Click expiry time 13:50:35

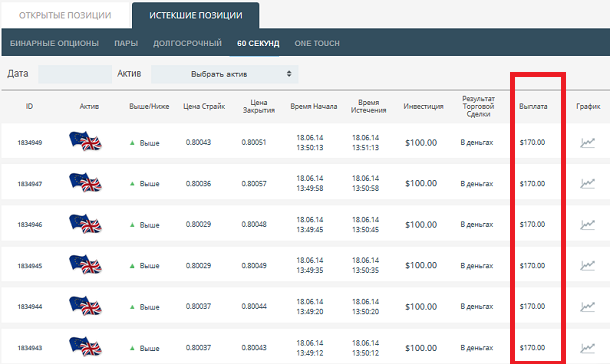pyautogui.click(x=365, y=270)
